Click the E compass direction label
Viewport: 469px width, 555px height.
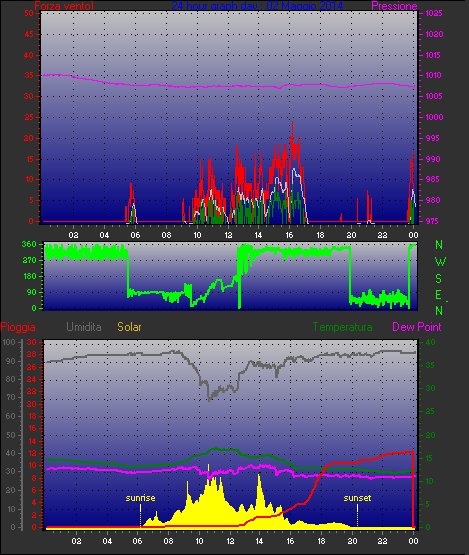(439, 295)
